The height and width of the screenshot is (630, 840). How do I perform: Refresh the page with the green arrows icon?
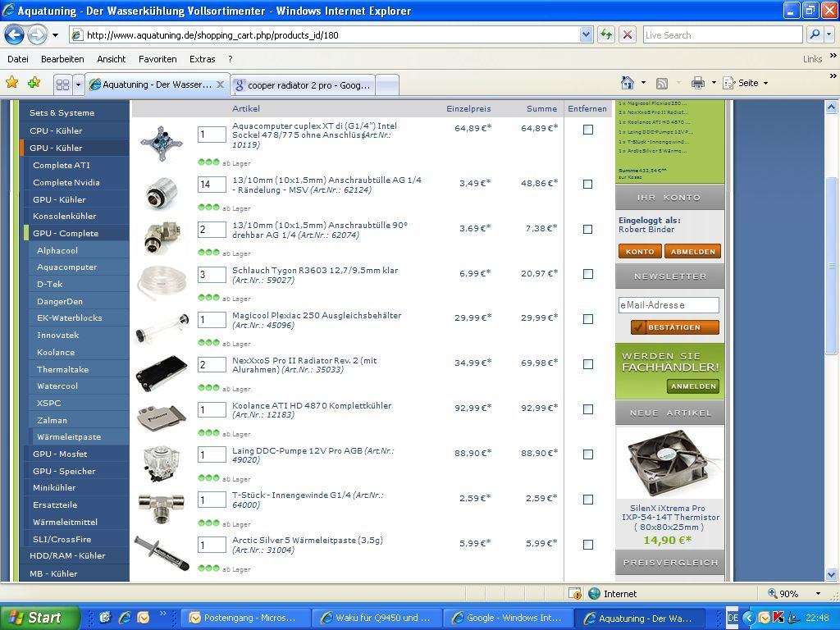tap(606, 35)
